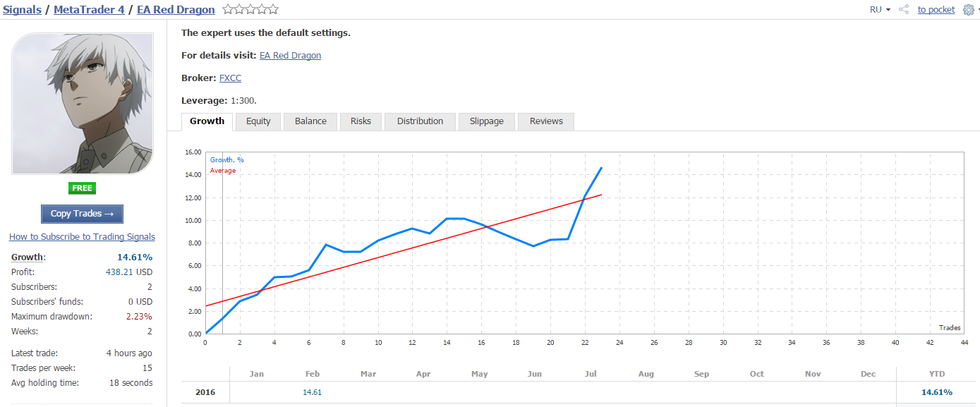This screenshot has height=407, width=980.
Task: Open How to Subscribe to Trading Signals
Action: 82,237
